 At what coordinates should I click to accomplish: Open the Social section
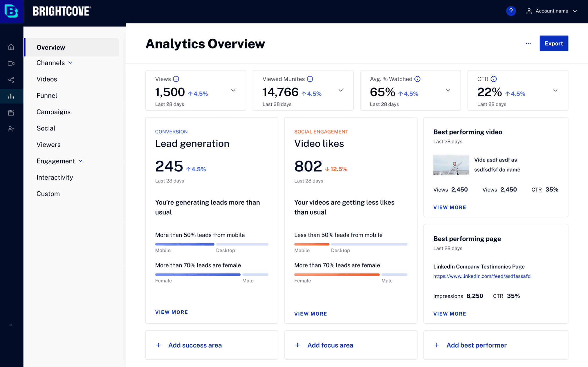[x=46, y=128]
